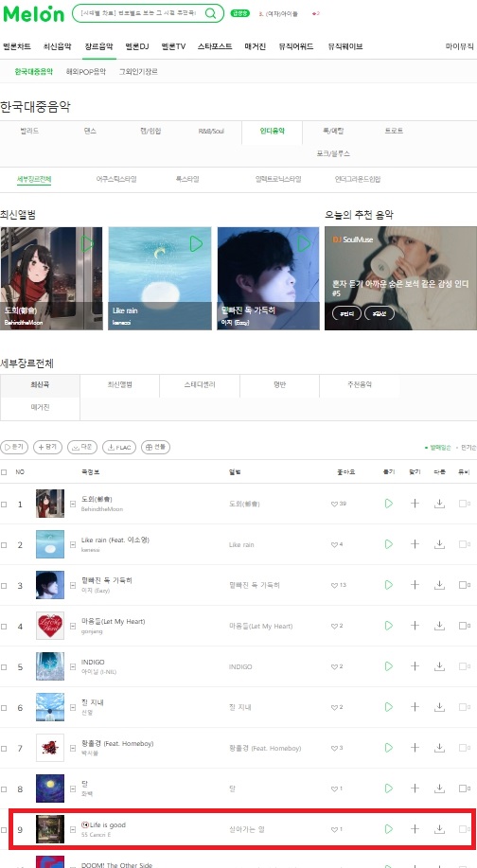Select checkbox next to track 9
The width and height of the screenshot is (477, 868).
pyautogui.click(x=5, y=830)
